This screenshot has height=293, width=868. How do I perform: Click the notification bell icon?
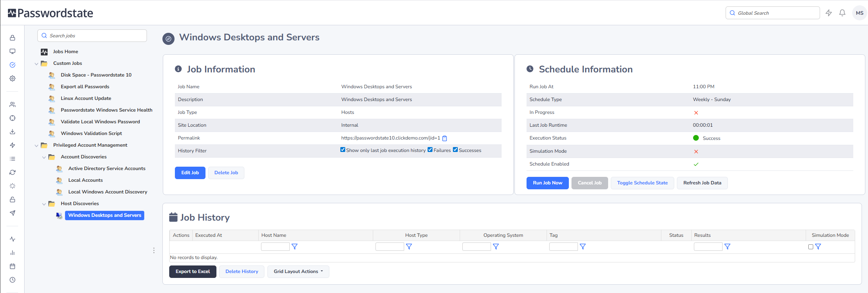(842, 13)
